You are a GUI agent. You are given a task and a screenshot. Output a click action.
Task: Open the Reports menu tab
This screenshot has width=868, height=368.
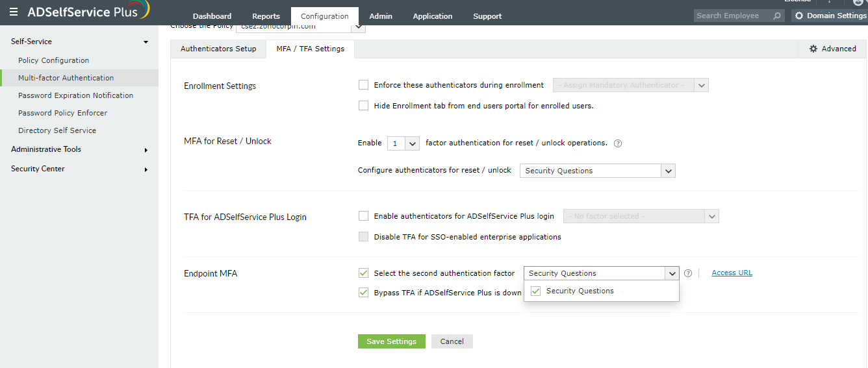point(266,16)
